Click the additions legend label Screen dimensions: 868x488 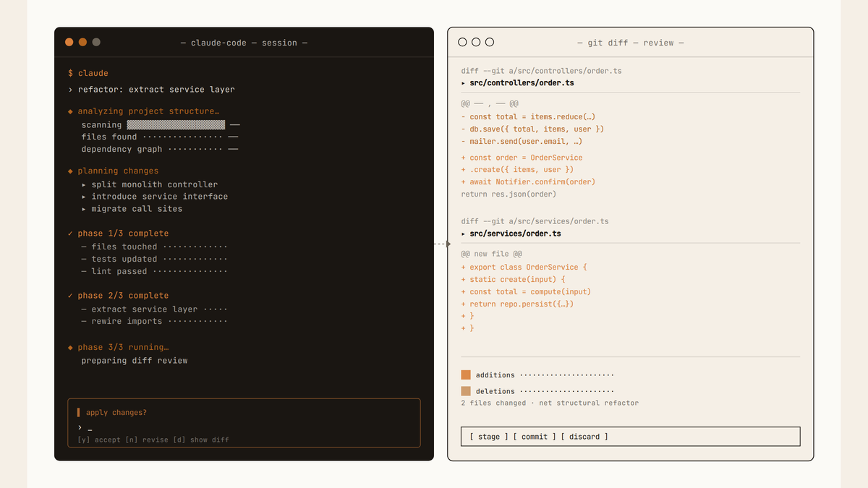click(x=495, y=375)
